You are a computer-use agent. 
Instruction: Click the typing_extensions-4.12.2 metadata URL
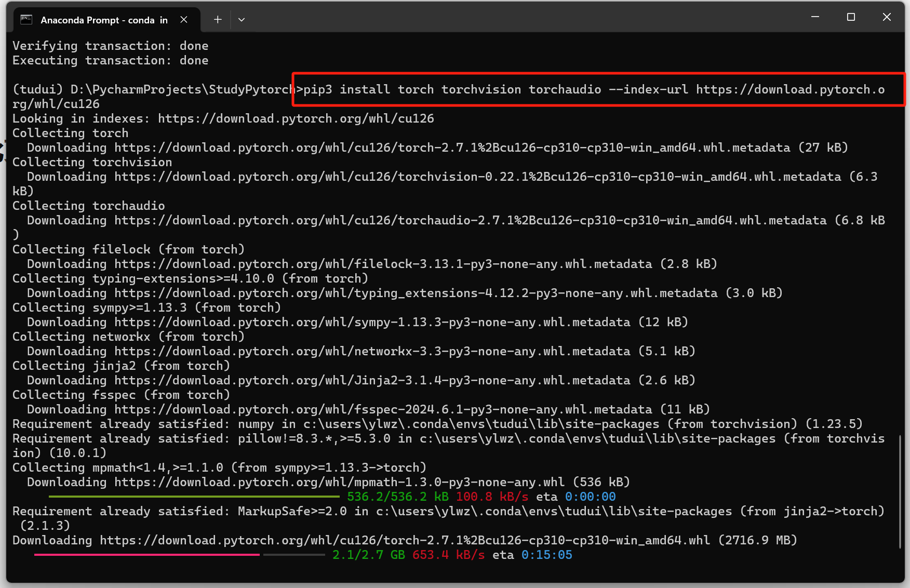pyautogui.click(x=416, y=293)
